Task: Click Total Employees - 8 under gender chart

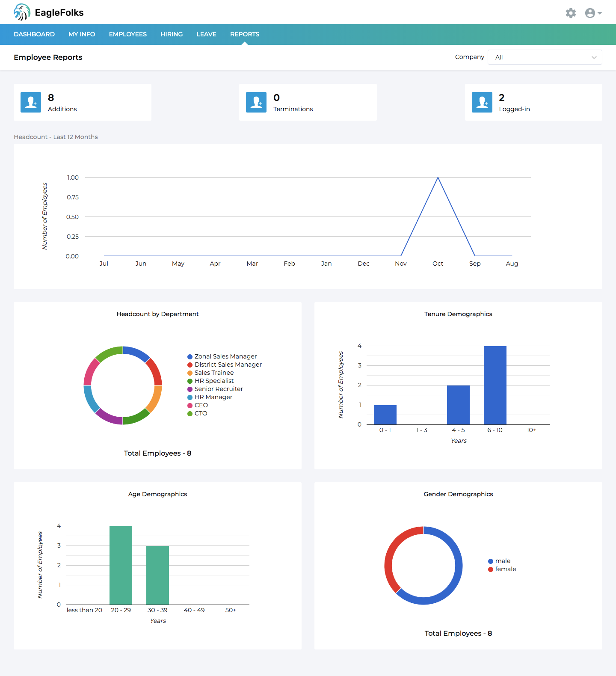Action: pyautogui.click(x=458, y=633)
